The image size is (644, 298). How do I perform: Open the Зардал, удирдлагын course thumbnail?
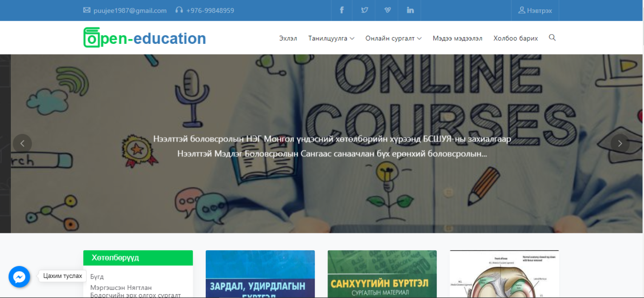coord(260,274)
